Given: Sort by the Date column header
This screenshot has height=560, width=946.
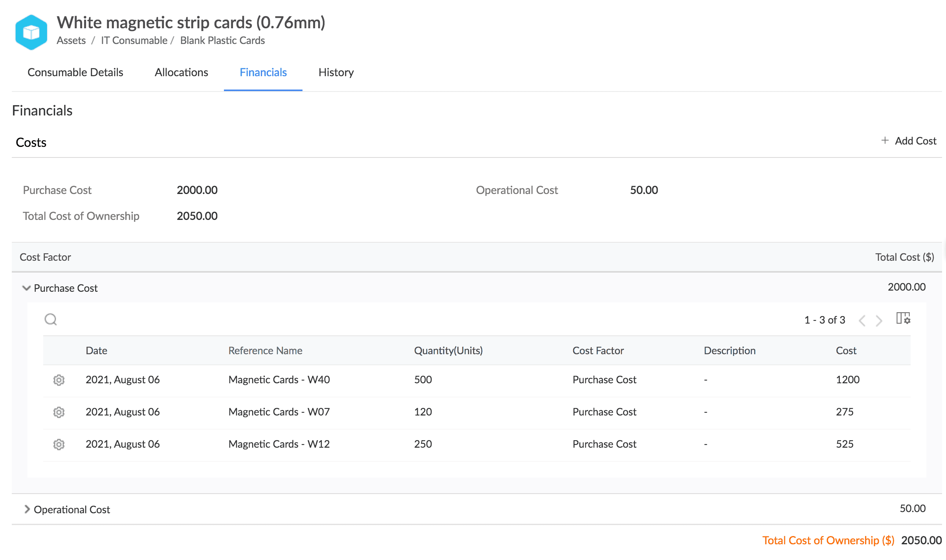Looking at the screenshot, I should 96,351.
